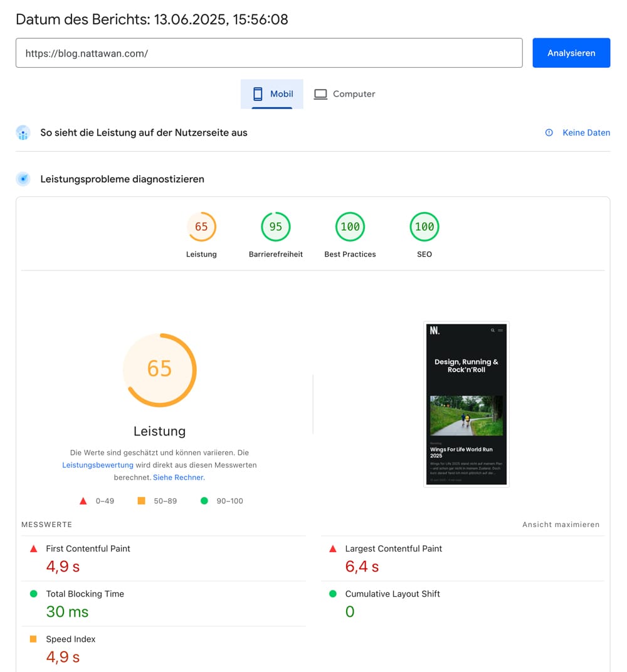627x672 pixels.
Task: Click the Analysieren button
Action: pos(571,53)
